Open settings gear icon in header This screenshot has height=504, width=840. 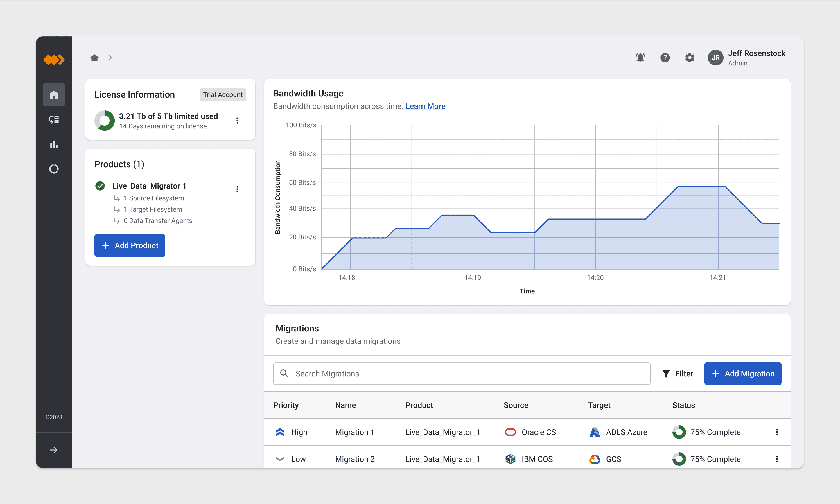pyautogui.click(x=690, y=58)
